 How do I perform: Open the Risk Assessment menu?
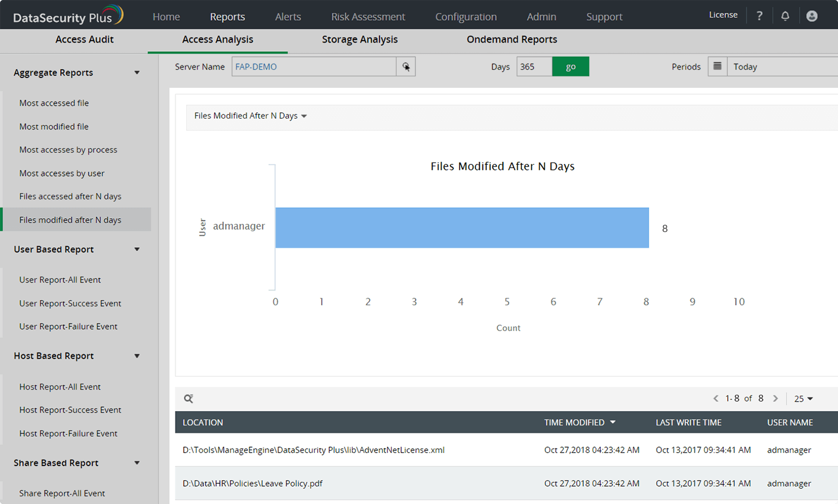point(368,17)
